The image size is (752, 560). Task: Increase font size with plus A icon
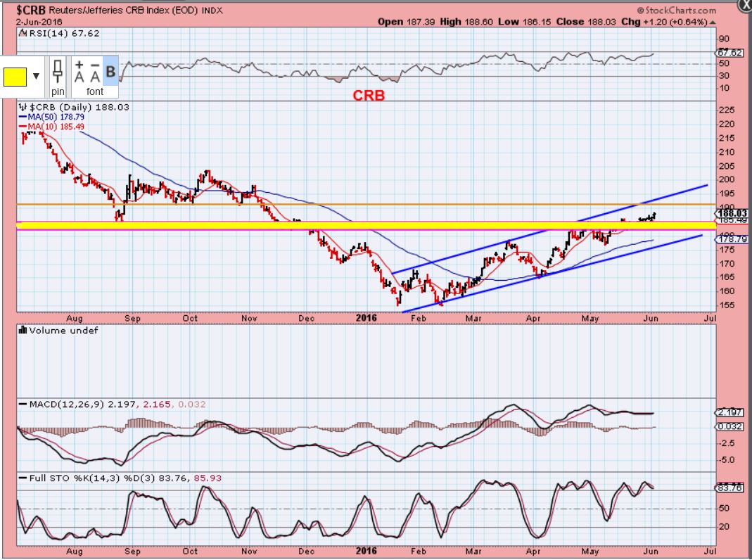[x=79, y=71]
